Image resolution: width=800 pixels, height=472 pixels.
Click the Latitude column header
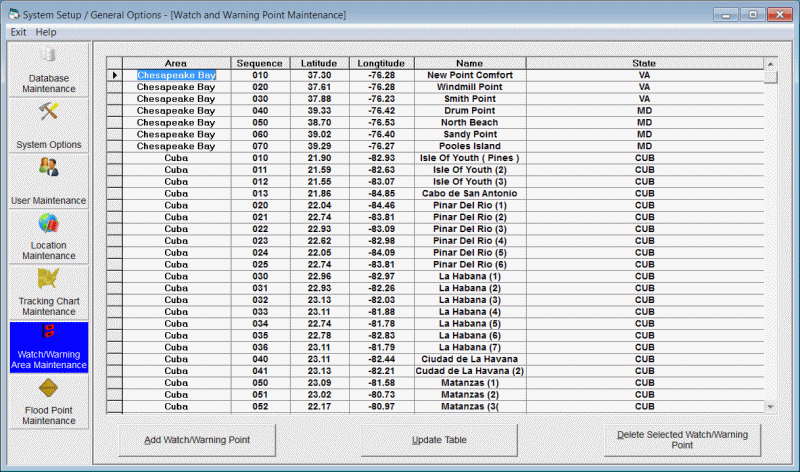(319, 63)
